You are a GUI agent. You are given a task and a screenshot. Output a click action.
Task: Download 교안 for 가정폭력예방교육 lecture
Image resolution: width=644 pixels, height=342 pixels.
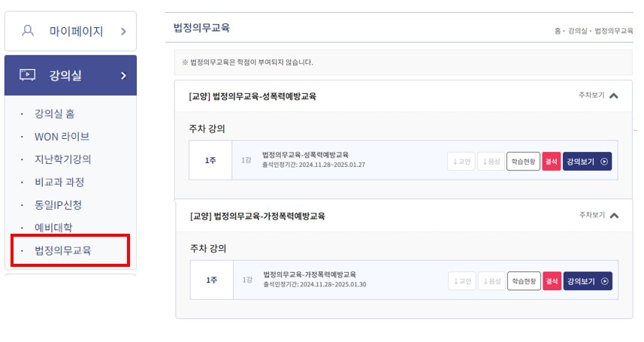tap(462, 281)
